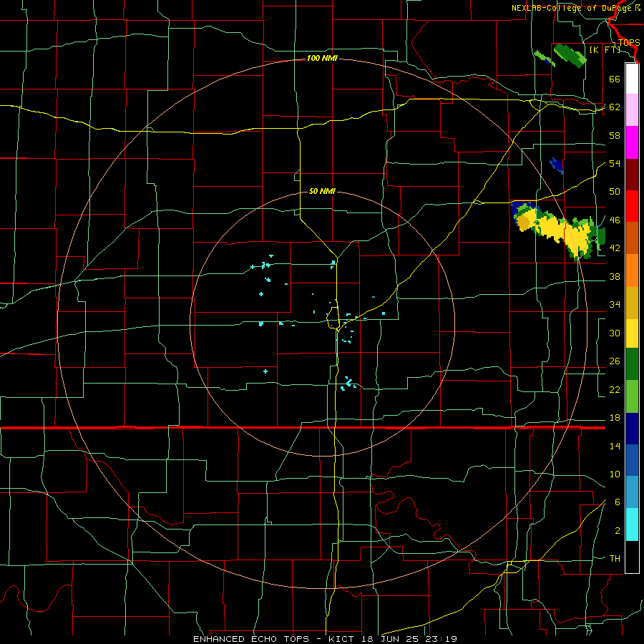
Task: Click the bright red legend swatch
Action: point(632,206)
